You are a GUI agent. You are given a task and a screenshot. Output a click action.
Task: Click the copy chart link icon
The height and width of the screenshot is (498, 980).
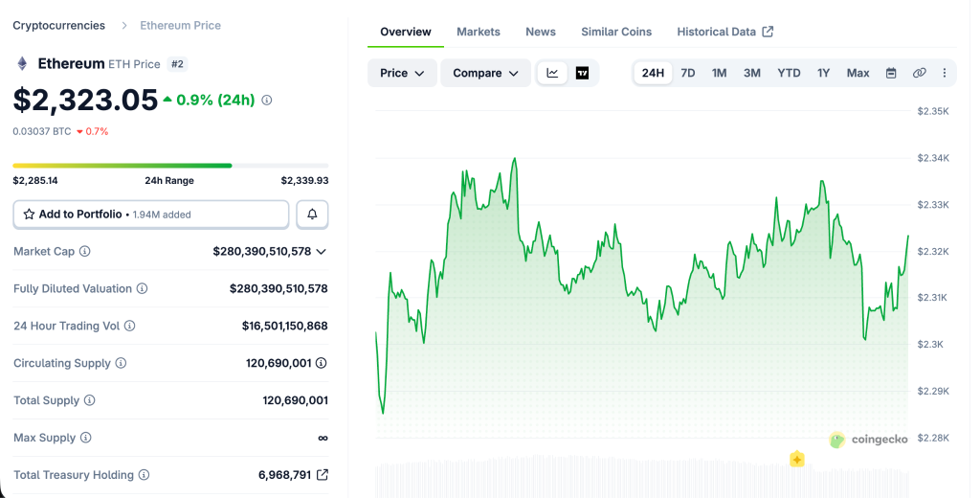[x=919, y=73]
